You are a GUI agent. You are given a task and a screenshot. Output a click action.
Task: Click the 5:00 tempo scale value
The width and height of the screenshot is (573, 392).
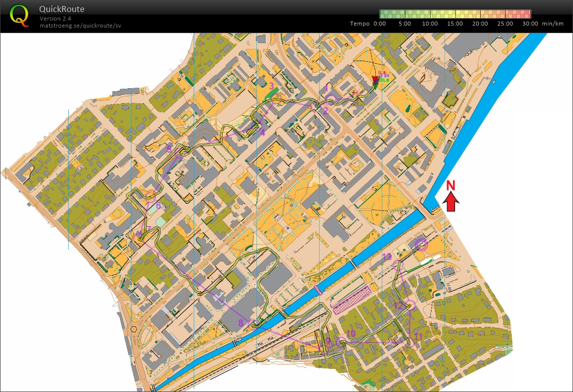click(404, 24)
